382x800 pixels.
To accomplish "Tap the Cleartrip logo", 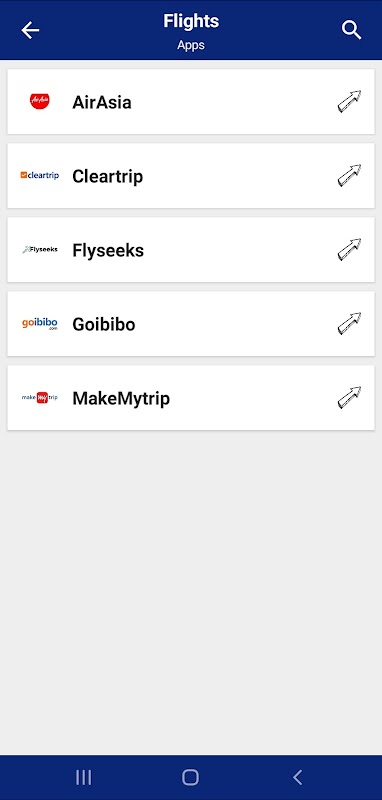I will 40,175.
